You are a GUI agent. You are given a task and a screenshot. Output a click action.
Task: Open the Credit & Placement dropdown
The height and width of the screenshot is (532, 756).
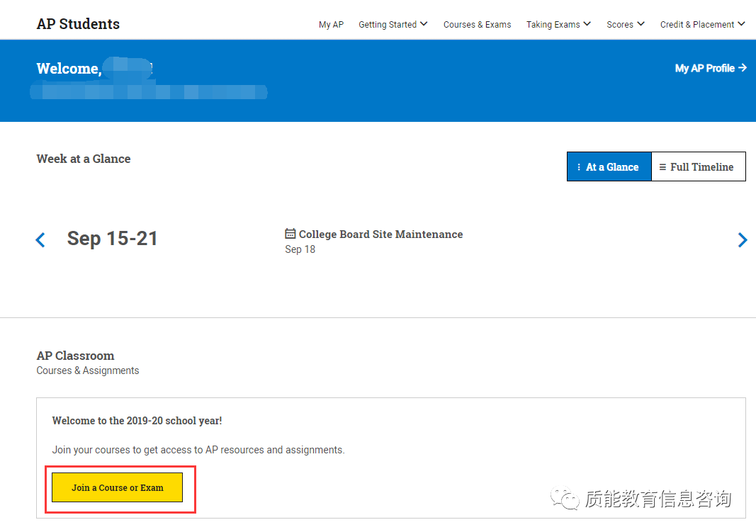(702, 25)
